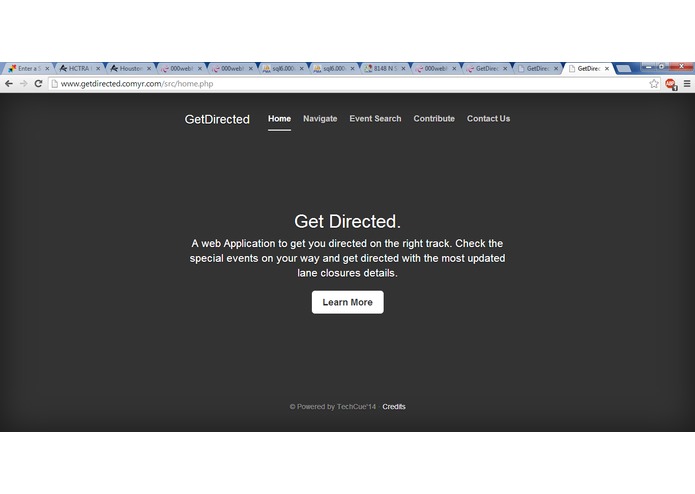Open the Contact Us page
The width and height of the screenshot is (695, 494).
[x=488, y=119]
